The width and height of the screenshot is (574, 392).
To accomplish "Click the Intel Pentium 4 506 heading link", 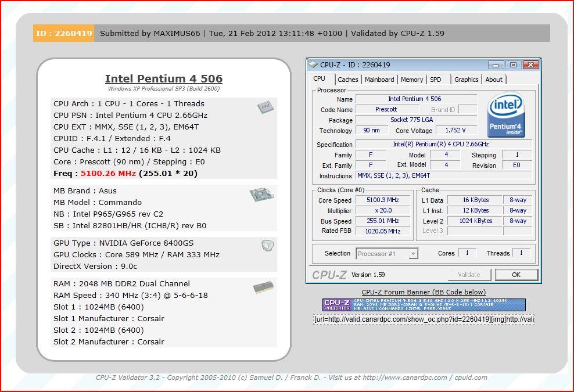I will (x=164, y=78).
